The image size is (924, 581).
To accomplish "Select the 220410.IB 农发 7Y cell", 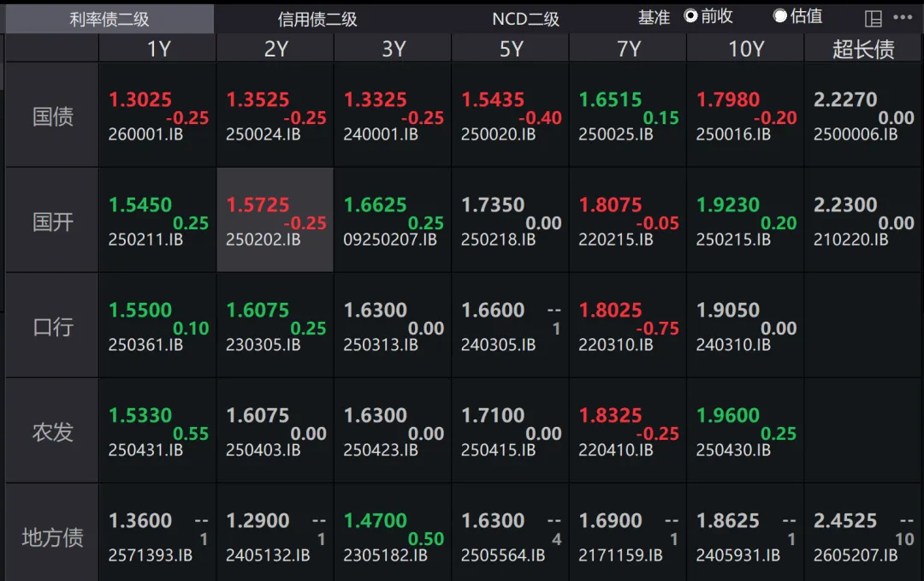I will pyautogui.click(x=628, y=432).
